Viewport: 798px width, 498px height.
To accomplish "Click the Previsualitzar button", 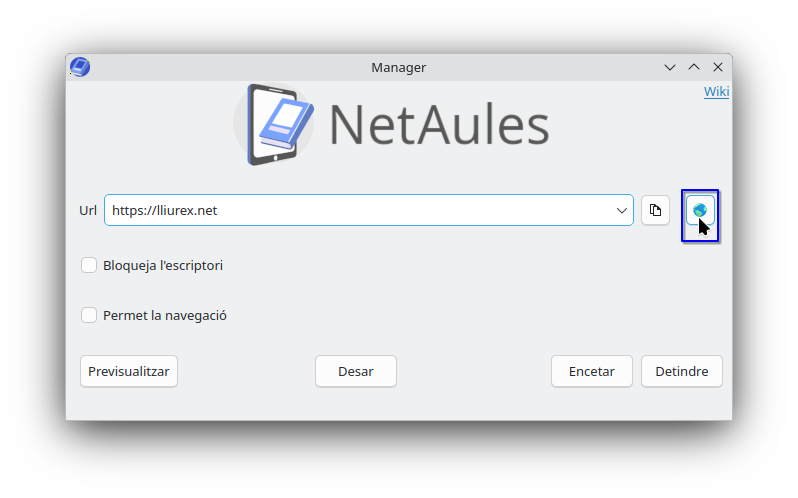I will point(129,371).
